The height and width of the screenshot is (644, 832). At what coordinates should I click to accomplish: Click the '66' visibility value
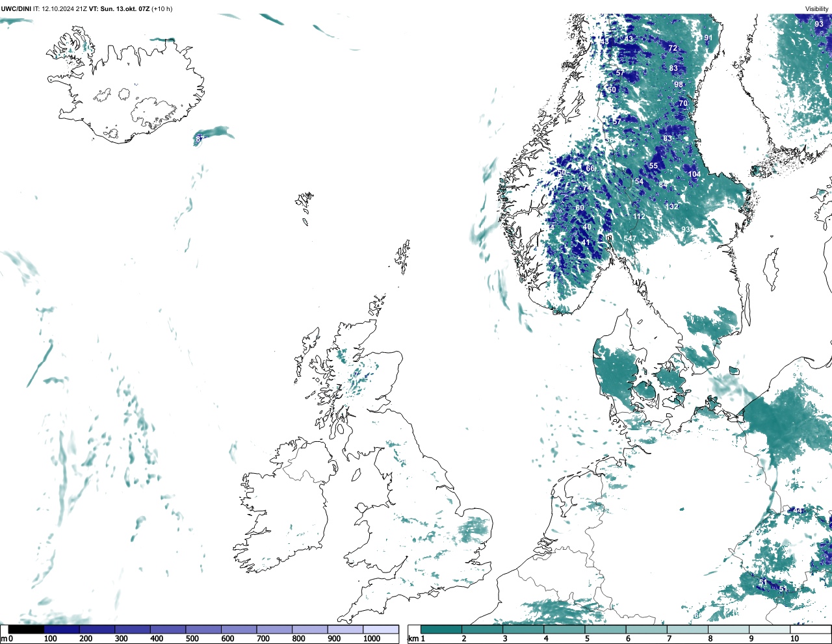pyautogui.click(x=590, y=168)
